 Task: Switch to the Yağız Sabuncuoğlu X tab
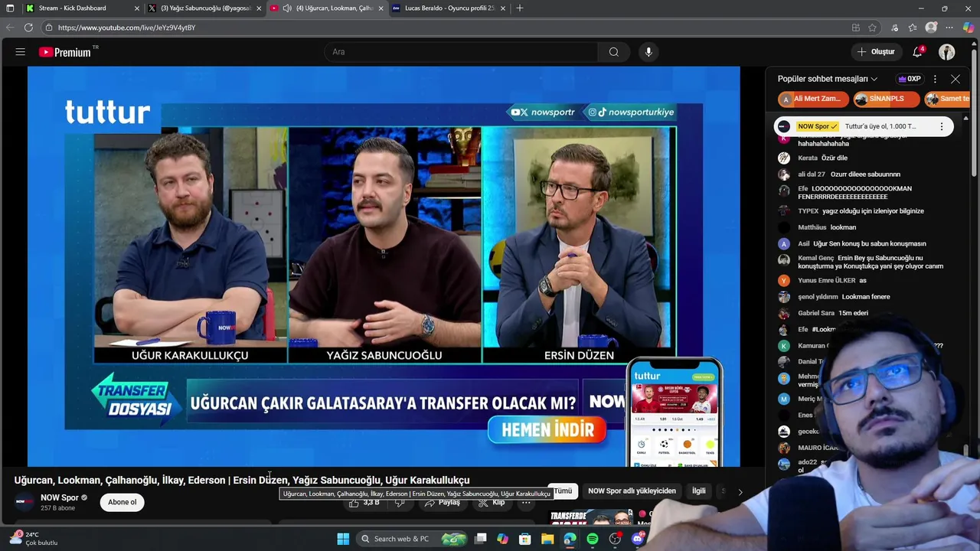coord(206,8)
